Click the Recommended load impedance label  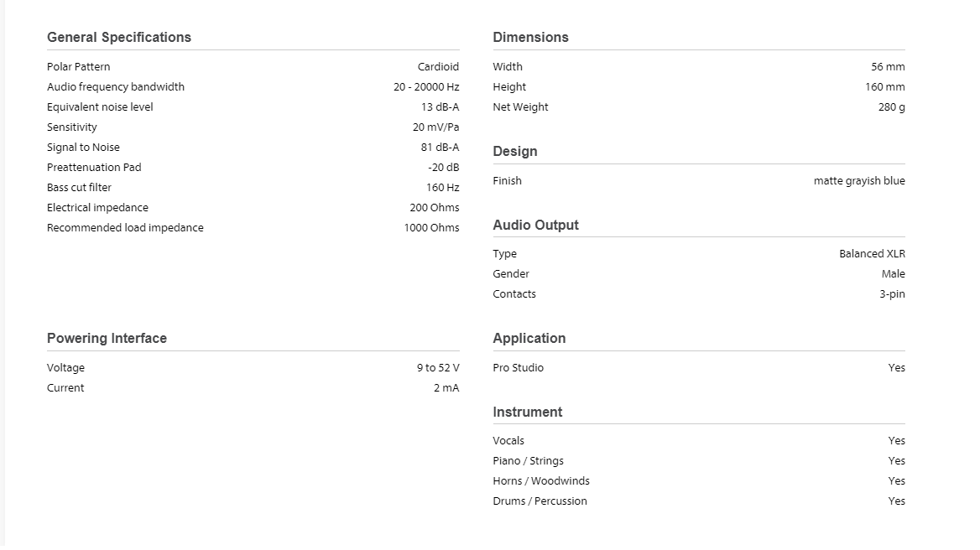[125, 228]
